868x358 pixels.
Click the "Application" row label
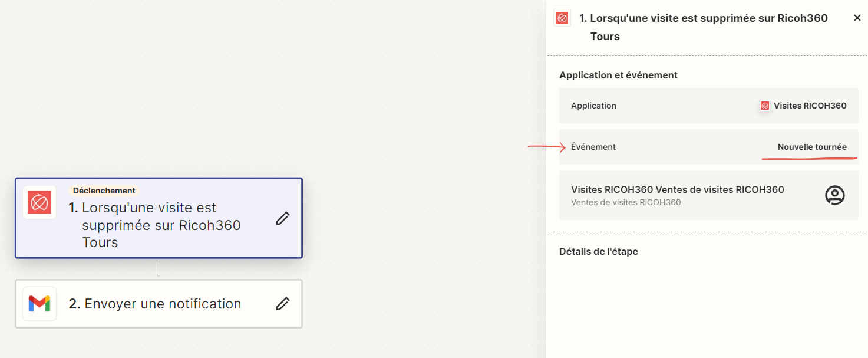(593, 106)
